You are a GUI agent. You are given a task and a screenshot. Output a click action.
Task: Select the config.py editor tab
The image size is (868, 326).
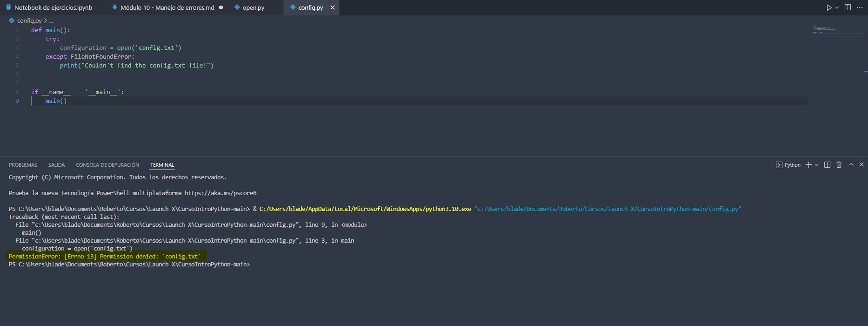coord(311,7)
